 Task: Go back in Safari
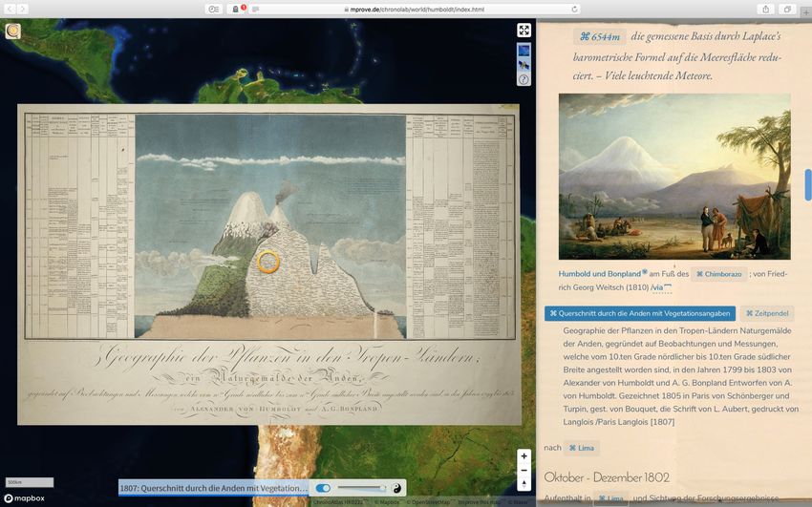pos(10,9)
